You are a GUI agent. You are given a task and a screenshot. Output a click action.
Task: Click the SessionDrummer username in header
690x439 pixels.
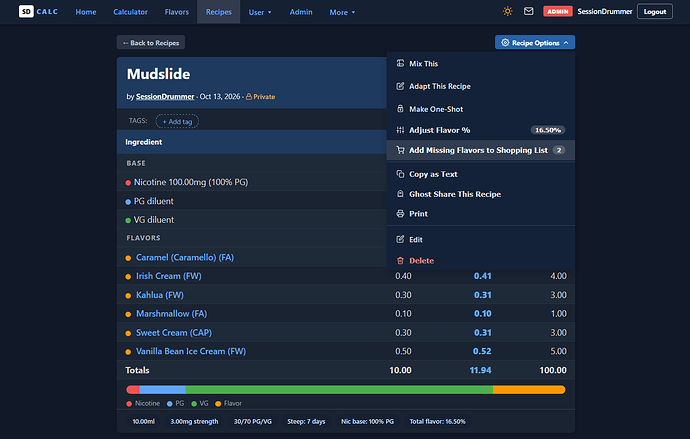pos(605,11)
